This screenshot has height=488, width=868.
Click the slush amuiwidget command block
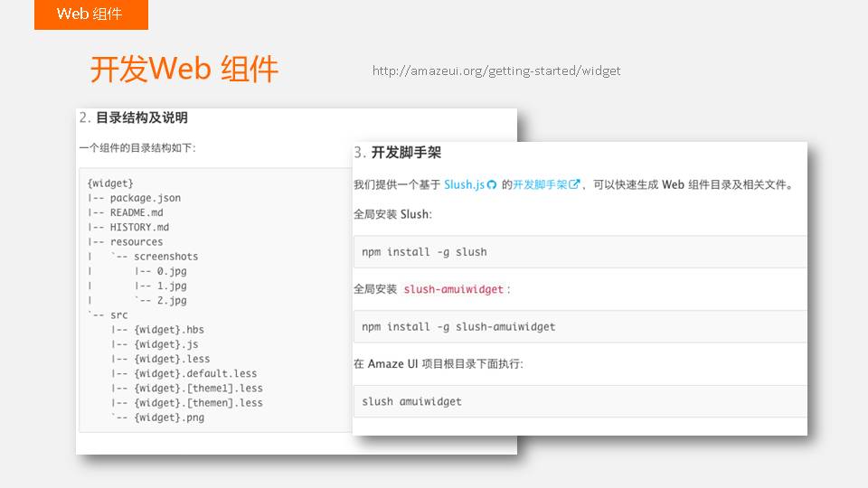click(411, 401)
